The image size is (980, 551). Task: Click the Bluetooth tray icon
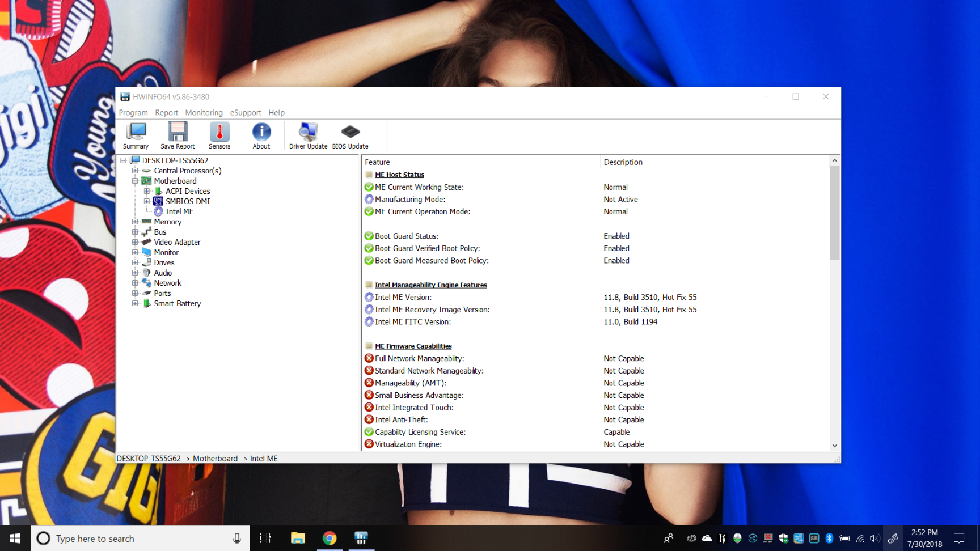coord(829,539)
